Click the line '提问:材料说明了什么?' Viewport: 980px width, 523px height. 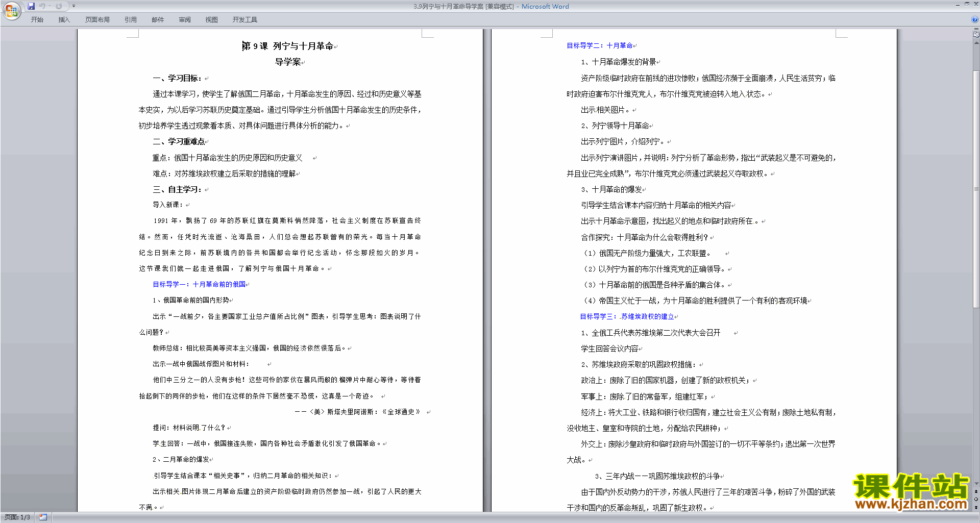tap(189, 428)
